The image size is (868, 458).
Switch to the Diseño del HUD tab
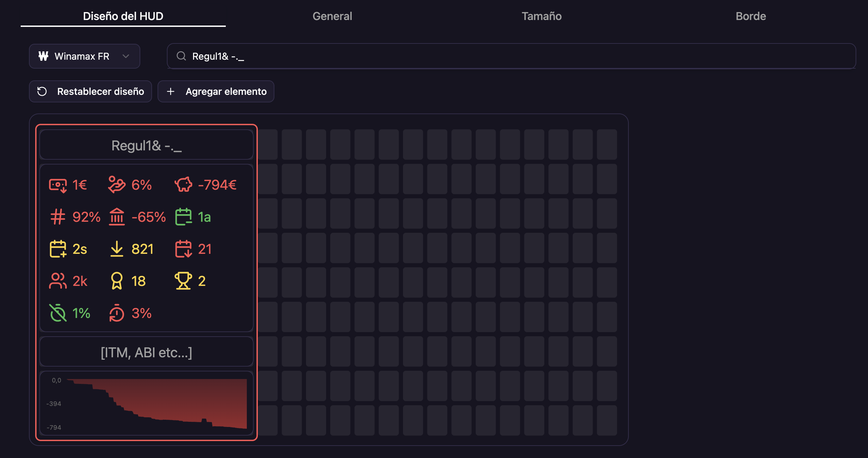123,16
